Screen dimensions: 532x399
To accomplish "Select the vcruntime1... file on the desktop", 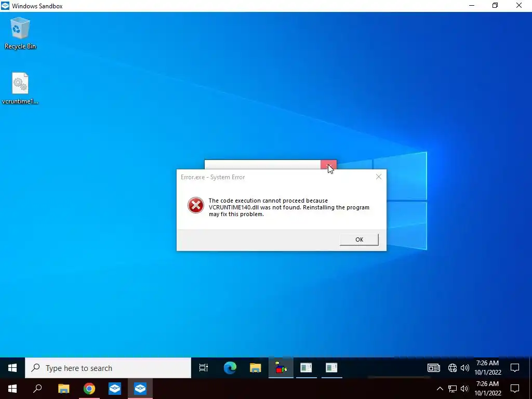I will click(20, 88).
